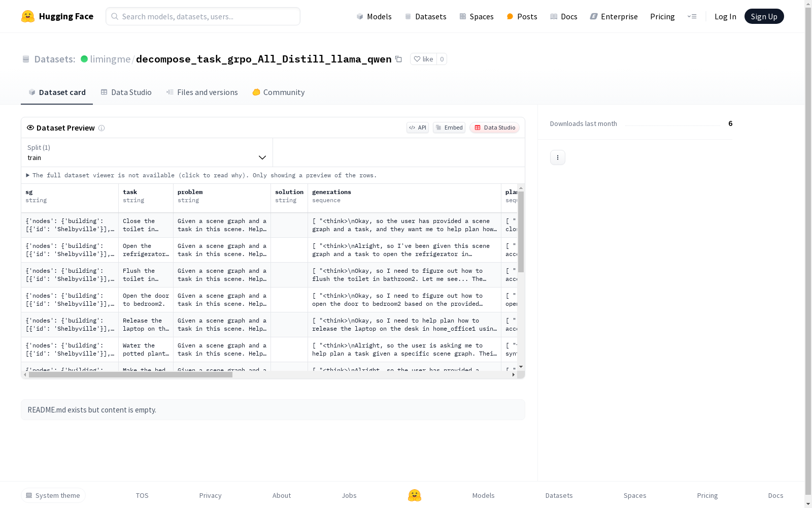The width and height of the screenshot is (812, 508).
Task: Click the Hugging Face emoji in footer
Action: point(415,495)
